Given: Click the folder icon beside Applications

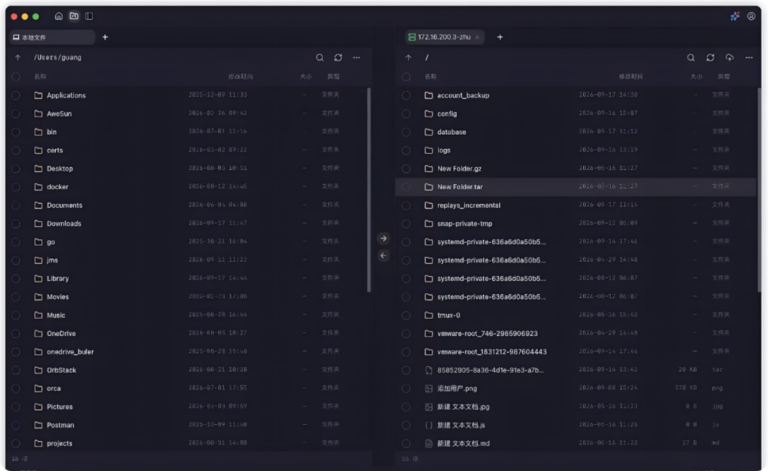Looking at the screenshot, I should [38, 95].
